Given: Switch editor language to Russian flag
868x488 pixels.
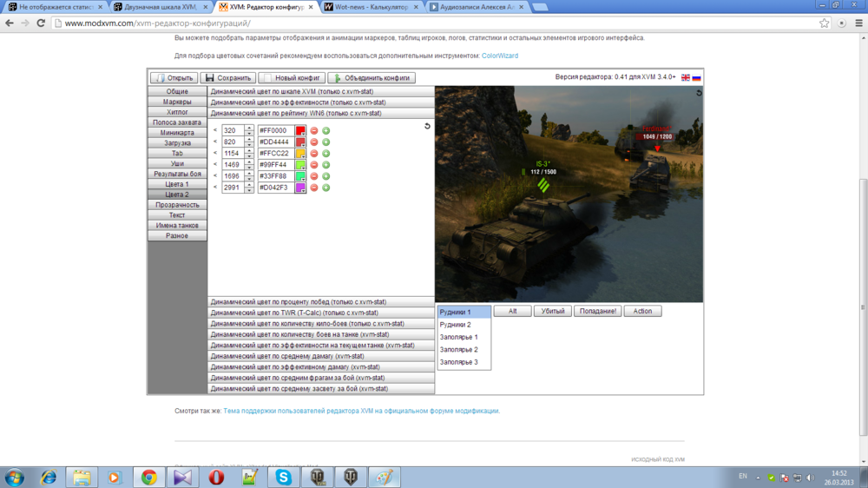Looking at the screenshot, I should coord(696,77).
